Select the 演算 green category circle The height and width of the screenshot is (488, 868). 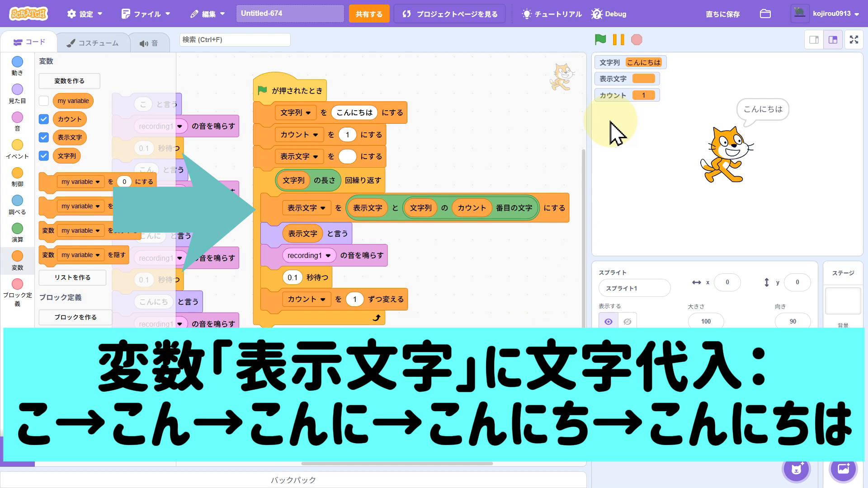pyautogui.click(x=17, y=229)
